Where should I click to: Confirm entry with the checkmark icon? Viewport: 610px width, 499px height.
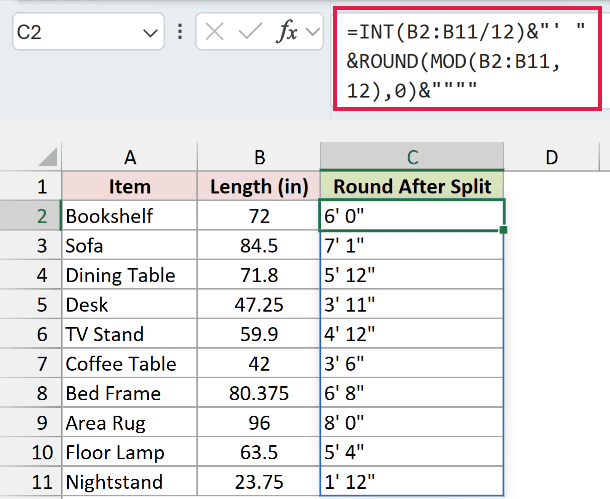[250, 32]
